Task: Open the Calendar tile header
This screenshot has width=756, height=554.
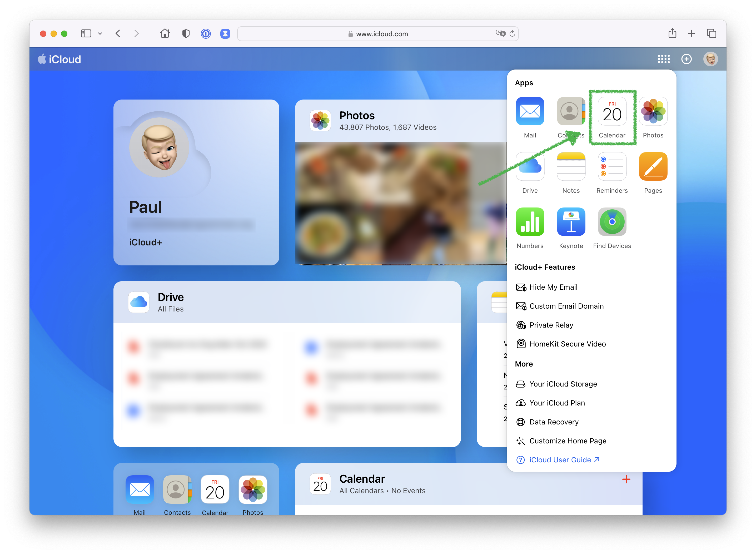Action: point(468,484)
